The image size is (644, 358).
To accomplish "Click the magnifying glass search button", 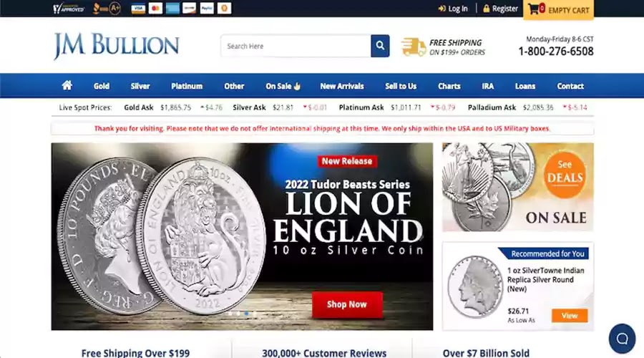I will (x=380, y=46).
